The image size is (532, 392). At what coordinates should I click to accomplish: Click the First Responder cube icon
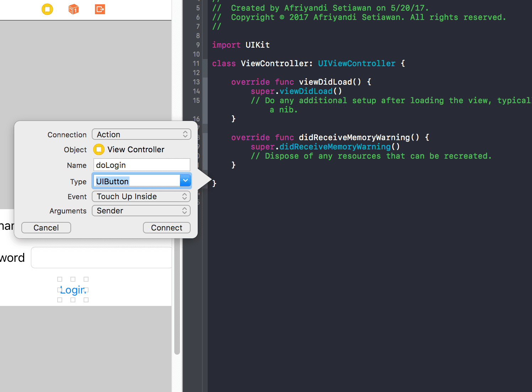click(x=74, y=9)
